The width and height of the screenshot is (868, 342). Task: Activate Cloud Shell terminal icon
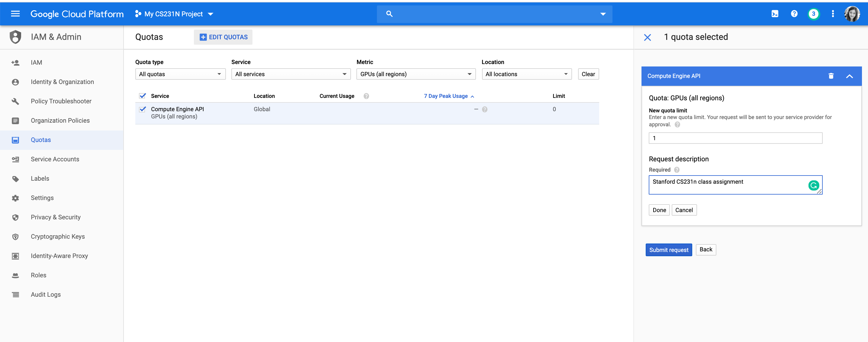point(775,14)
